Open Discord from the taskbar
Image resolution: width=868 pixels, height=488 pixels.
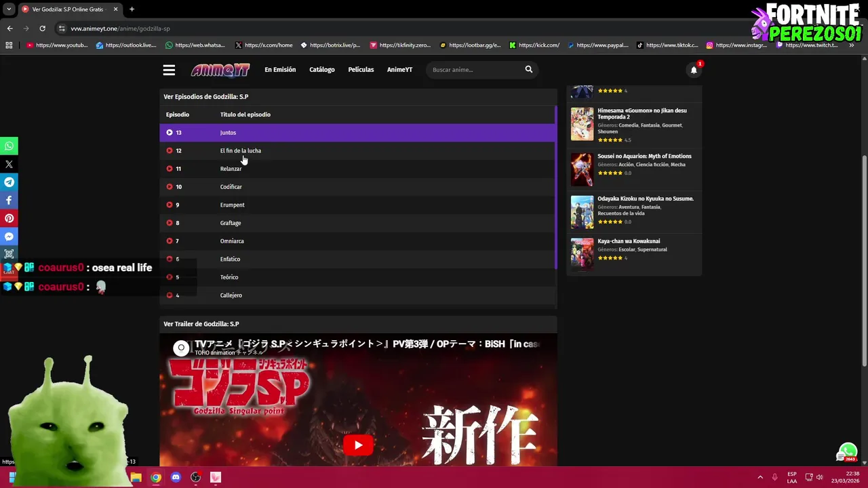(176, 477)
